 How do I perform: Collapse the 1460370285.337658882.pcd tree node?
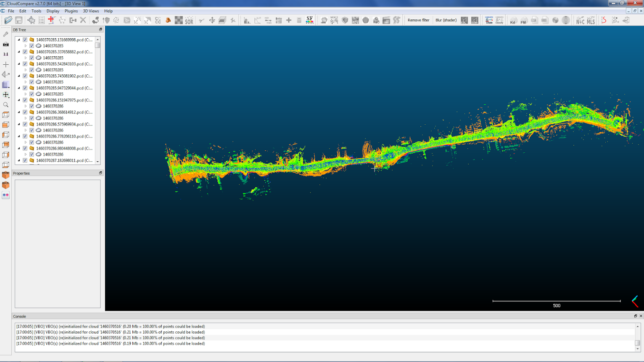pos(19,52)
